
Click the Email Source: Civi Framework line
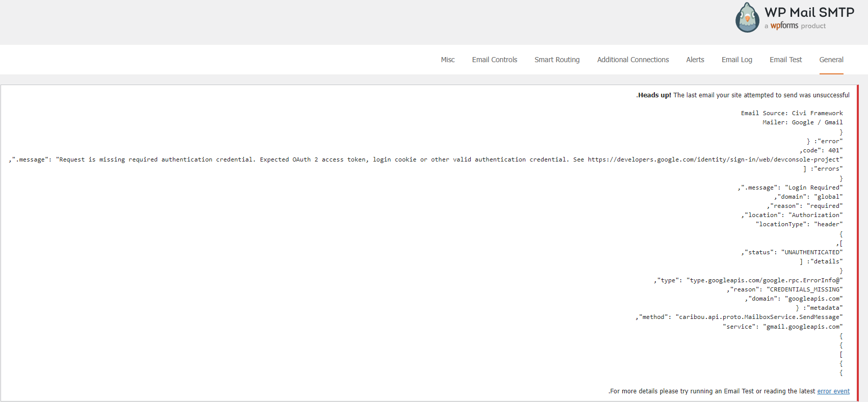(x=792, y=113)
